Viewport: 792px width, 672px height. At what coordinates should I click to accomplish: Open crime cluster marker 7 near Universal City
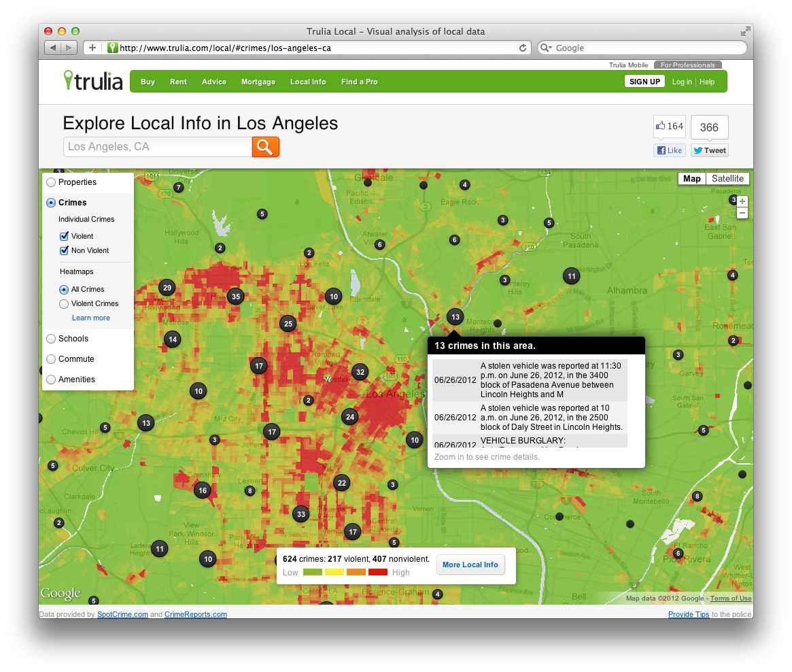(x=178, y=188)
